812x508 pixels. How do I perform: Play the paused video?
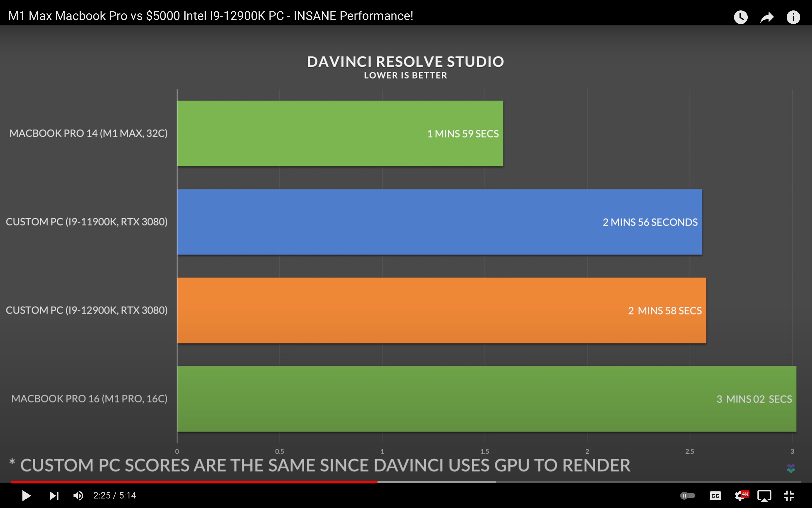click(x=26, y=496)
